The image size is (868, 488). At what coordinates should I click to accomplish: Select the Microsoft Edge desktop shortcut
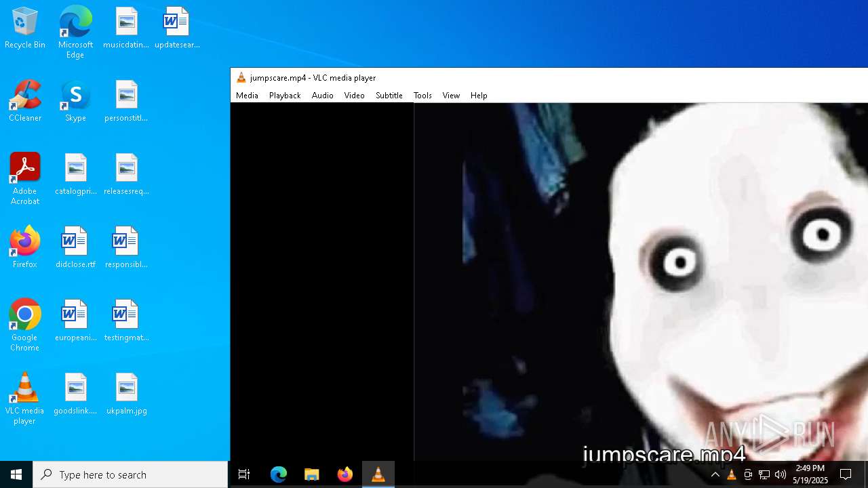click(75, 33)
